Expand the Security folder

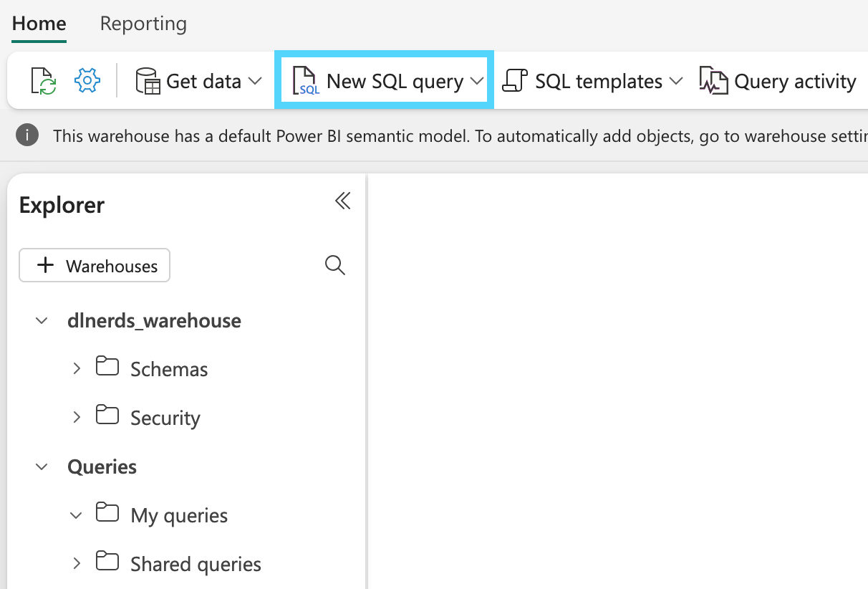click(77, 417)
